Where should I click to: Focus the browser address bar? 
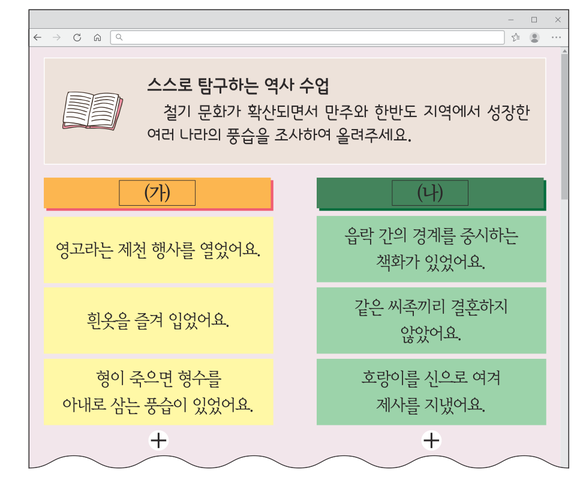coord(307,37)
